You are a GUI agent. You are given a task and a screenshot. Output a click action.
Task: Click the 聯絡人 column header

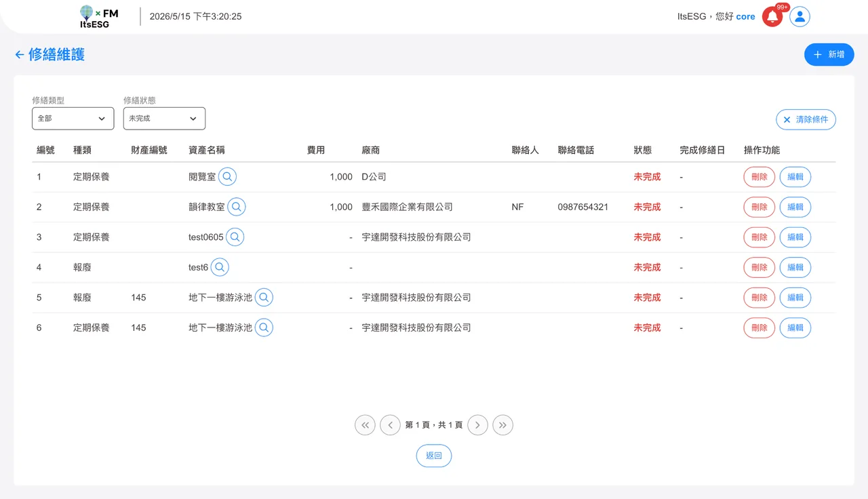526,150
